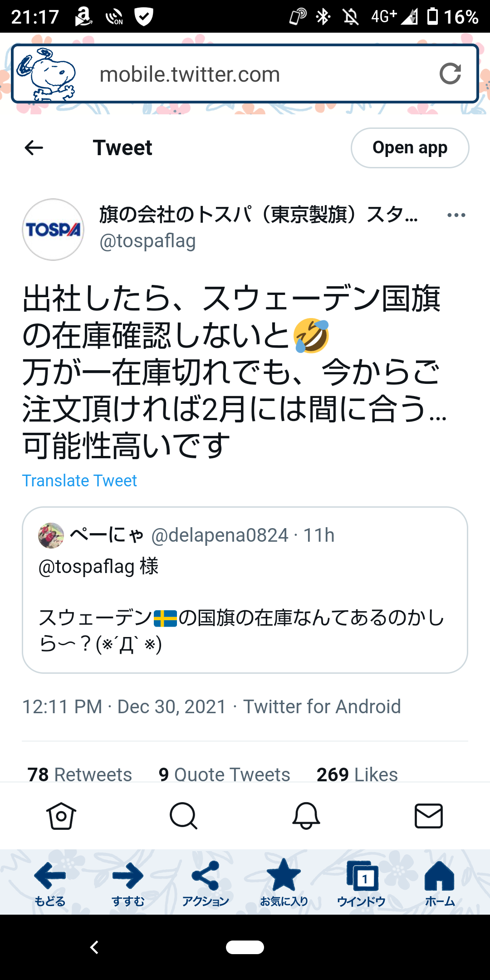Tap the browser すすむ forward button
The width and height of the screenshot is (490, 980).
click(x=128, y=883)
